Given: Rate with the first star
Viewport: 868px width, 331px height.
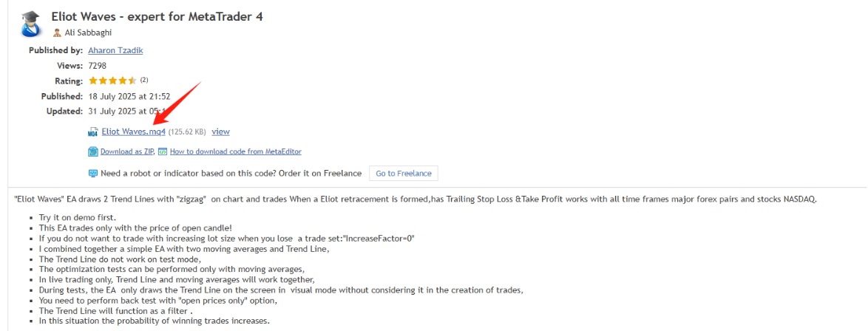Looking at the screenshot, I should pos(93,81).
